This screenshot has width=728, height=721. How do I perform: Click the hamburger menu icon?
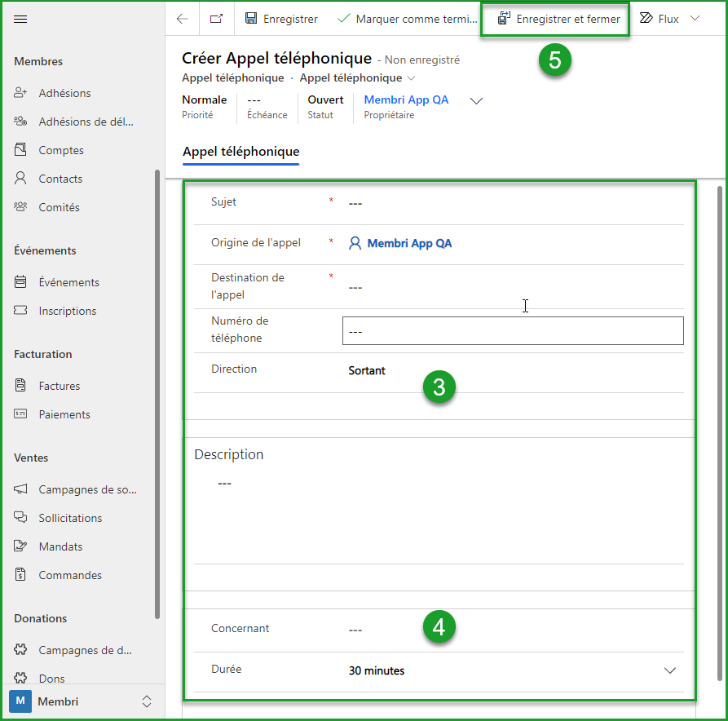pos(21,19)
